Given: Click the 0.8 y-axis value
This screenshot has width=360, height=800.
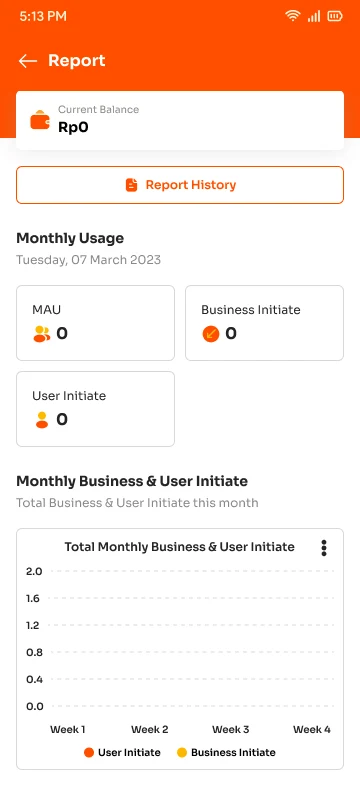Looking at the screenshot, I should (34, 652).
